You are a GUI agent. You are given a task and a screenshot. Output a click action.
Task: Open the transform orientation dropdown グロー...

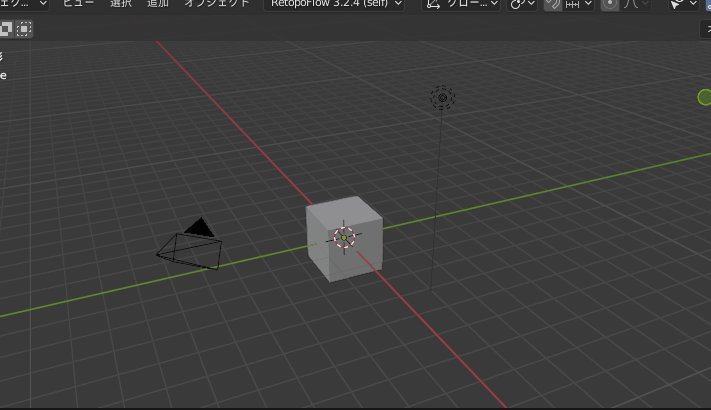[461, 4]
